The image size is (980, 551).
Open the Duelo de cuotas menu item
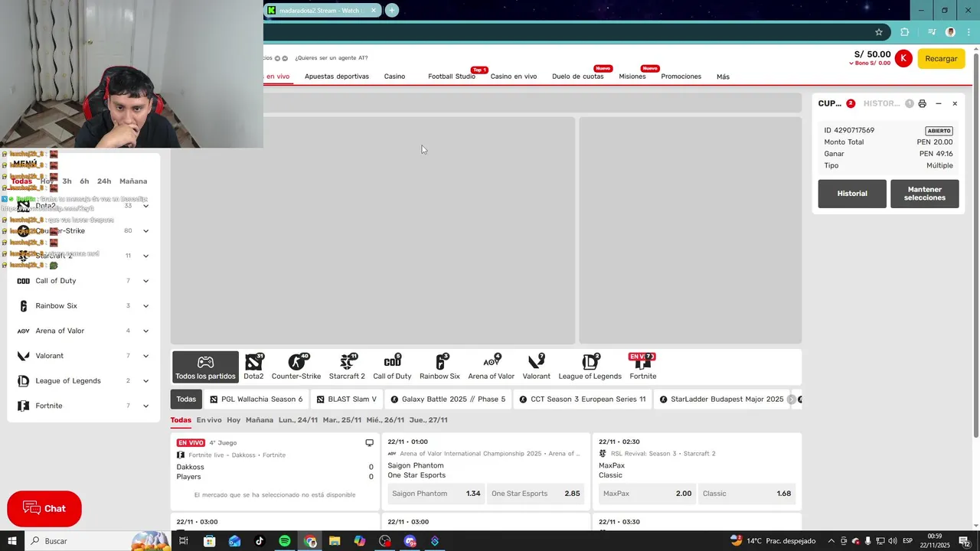578,77
